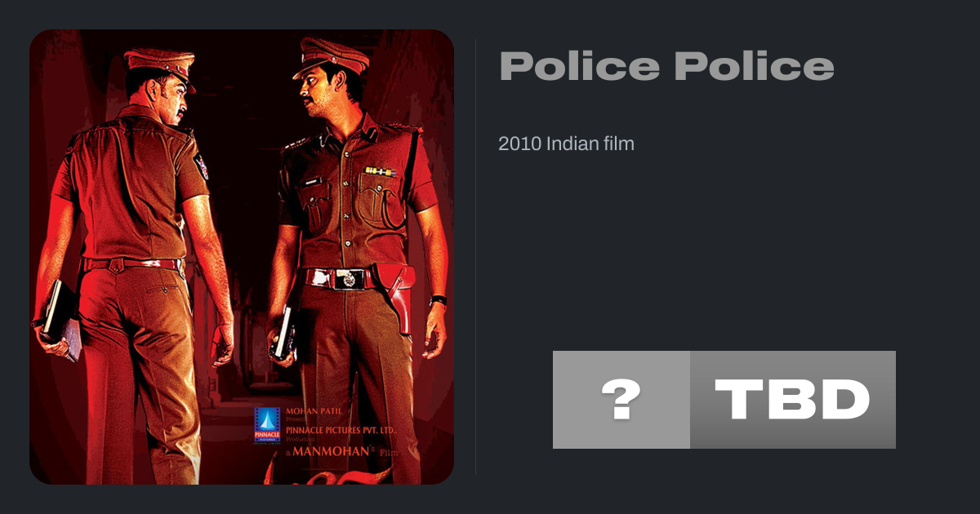
Task: Click the Pinnacle Pictures logo on poster
Action: pyautogui.click(x=267, y=424)
